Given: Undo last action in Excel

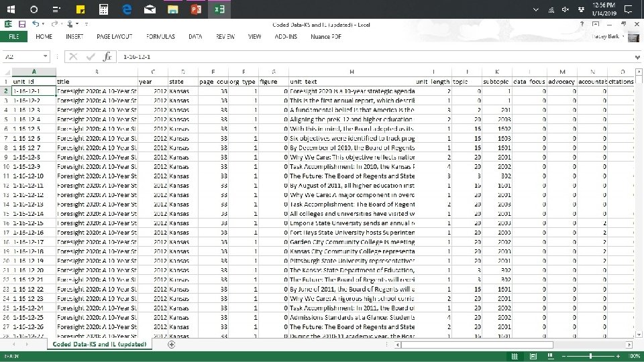Looking at the screenshot, I should (x=36, y=24).
